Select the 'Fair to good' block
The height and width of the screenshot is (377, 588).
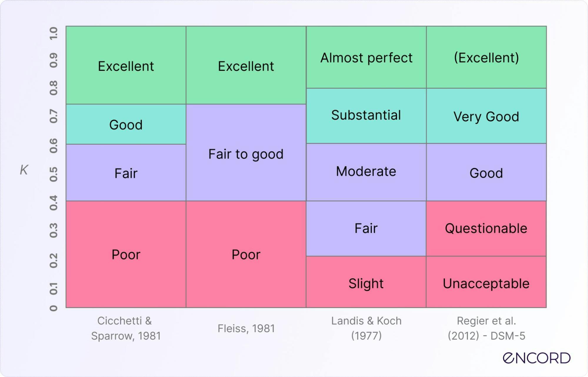[x=246, y=154]
